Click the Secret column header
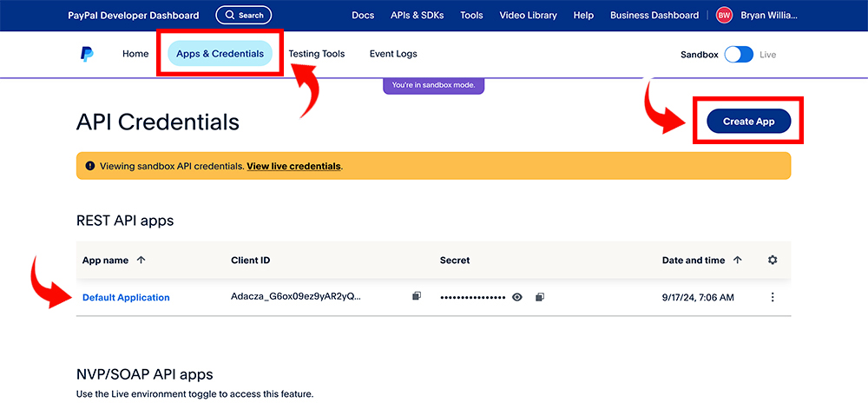The image size is (868, 416). [x=455, y=260]
